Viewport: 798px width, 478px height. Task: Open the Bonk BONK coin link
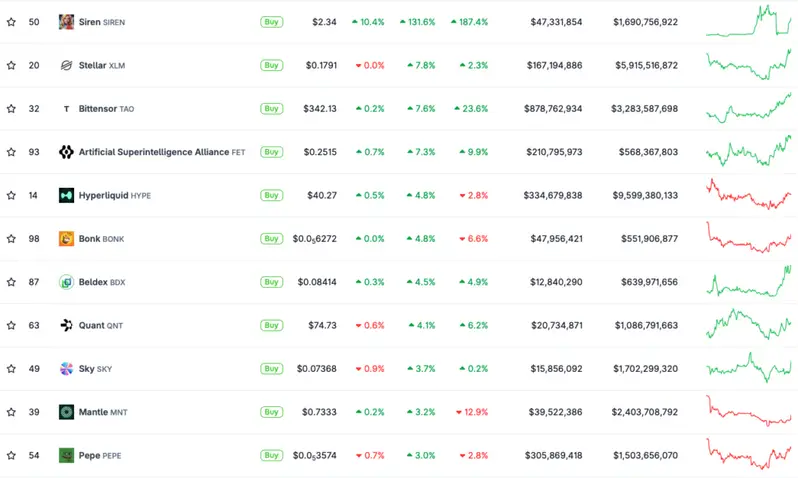pyautogui.click(x=101, y=238)
